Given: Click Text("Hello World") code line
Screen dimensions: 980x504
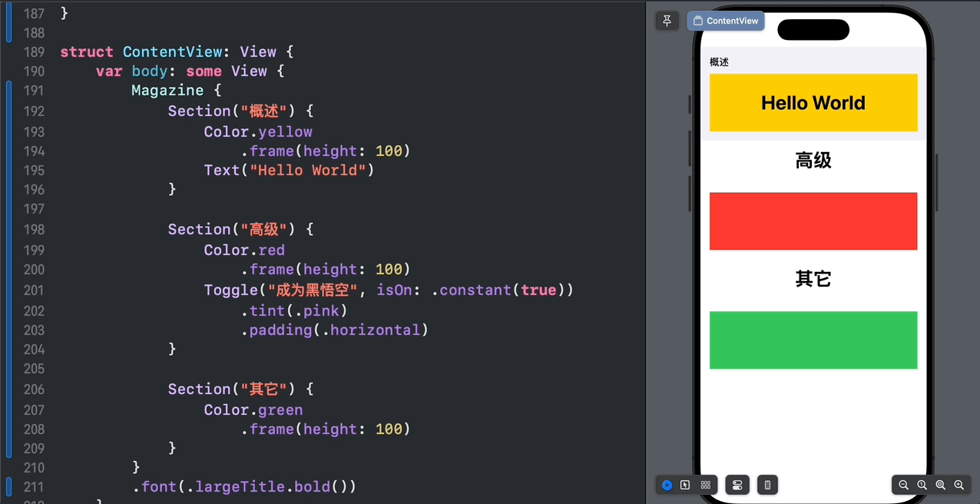Looking at the screenshot, I should point(289,171).
